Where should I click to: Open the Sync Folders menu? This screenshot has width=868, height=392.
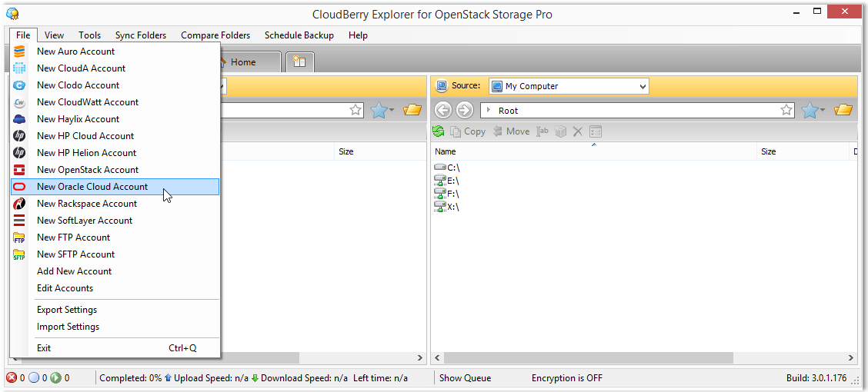[141, 35]
